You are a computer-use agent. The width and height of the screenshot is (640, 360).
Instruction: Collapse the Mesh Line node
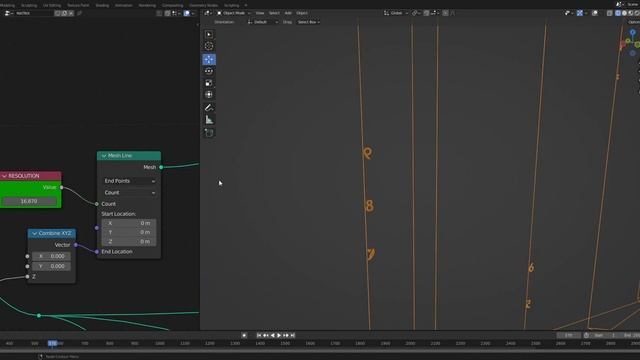click(x=104, y=156)
